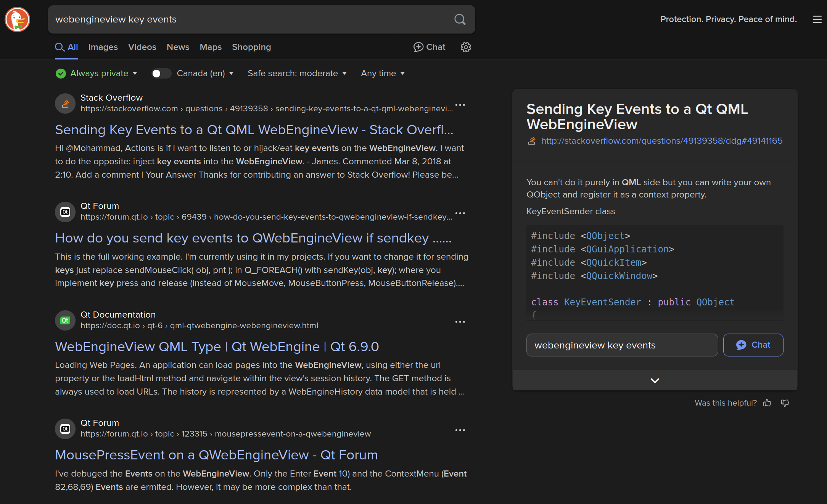Open the Safe search: moderate dropdown
The image size is (827, 504).
point(297,73)
